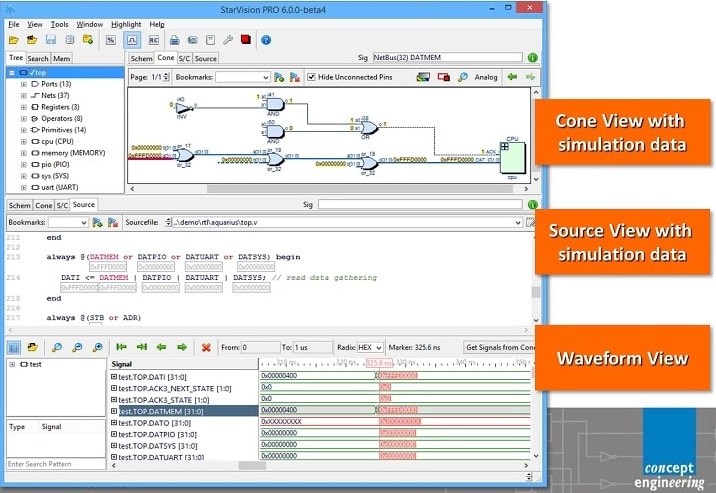Click the magnifier search icon next to Analog
This screenshot has width=716, height=493.
pos(462,77)
